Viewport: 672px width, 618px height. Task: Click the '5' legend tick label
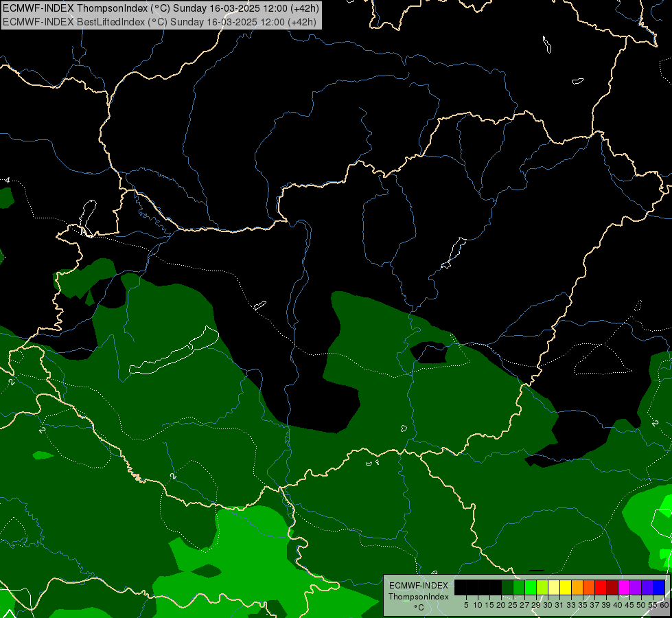[466, 605]
